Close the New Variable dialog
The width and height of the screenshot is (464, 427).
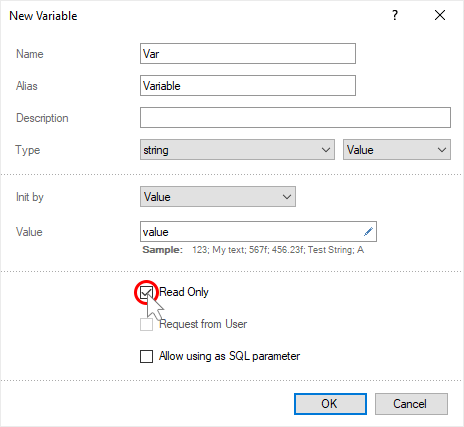440,15
